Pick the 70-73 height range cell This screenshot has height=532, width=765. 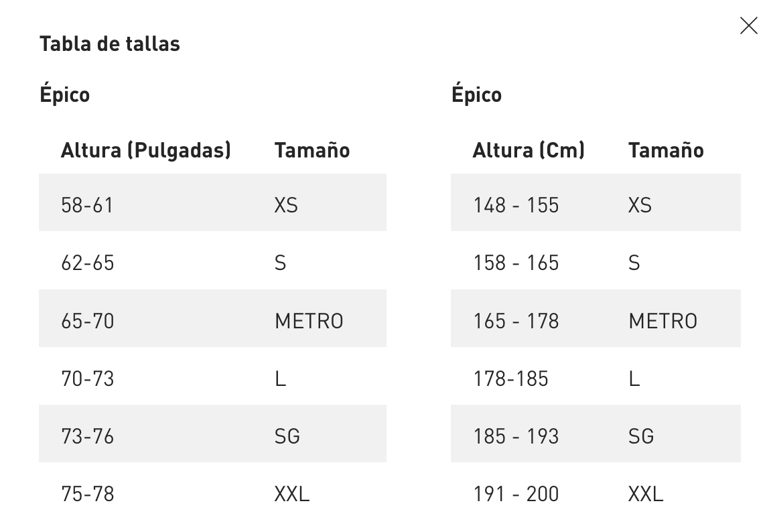87,379
